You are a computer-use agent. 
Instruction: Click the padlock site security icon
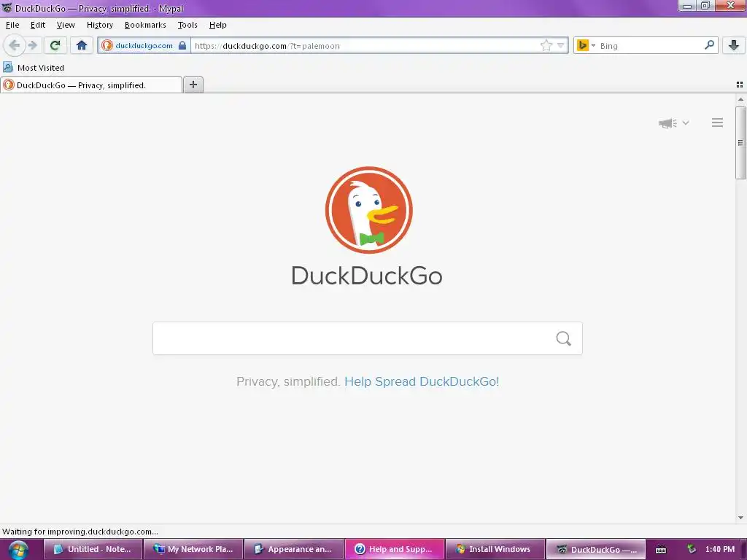pos(182,46)
